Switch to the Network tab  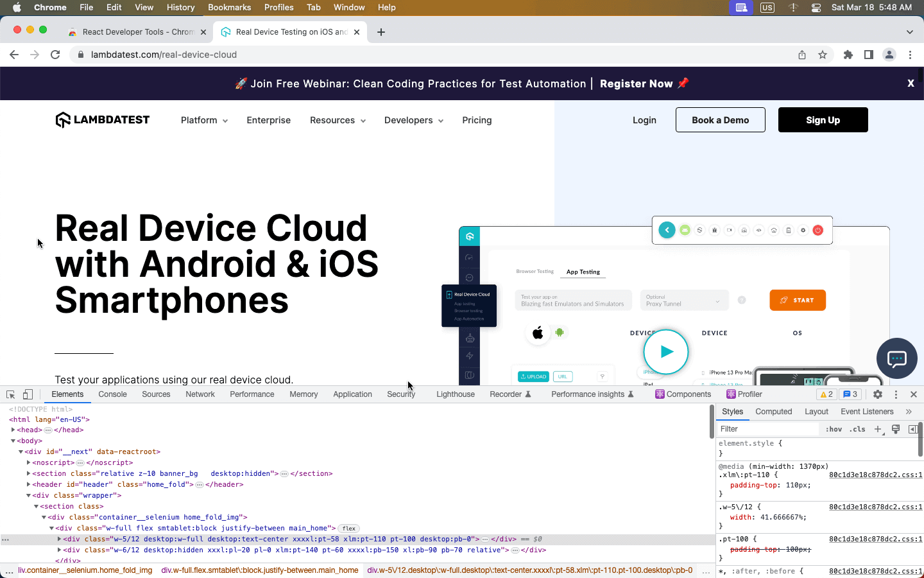200,394
